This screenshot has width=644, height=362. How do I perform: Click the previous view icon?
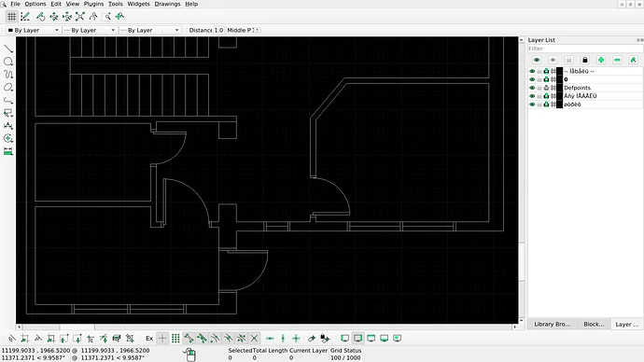tap(93, 17)
